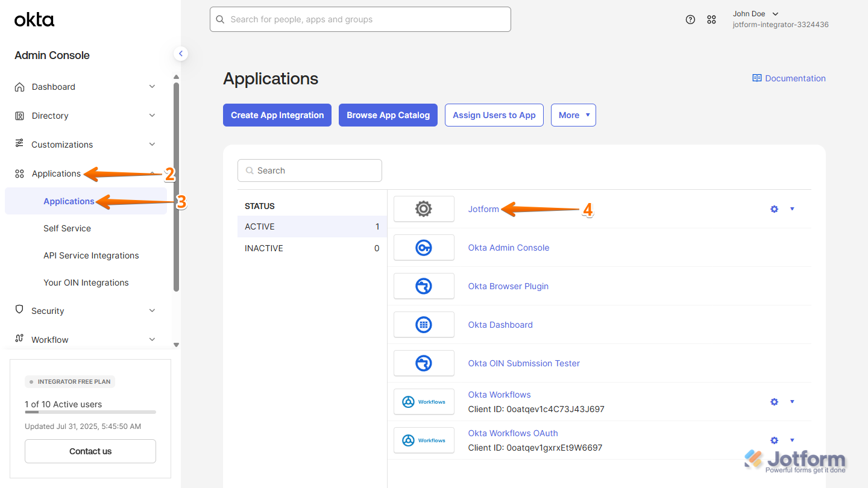Viewport: 868px width, 488px height.
Task: Click the sidebar scroll up arrow
Action: click(x=176, y=77)
